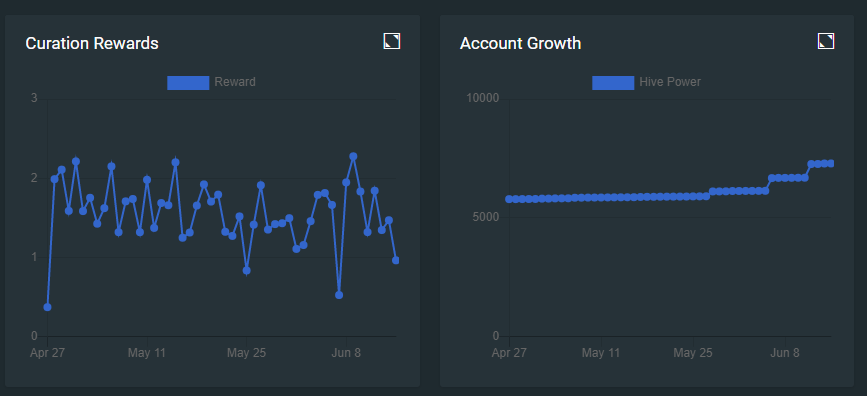Click the Reward legend text label
Image resolution: width=867 pixels, height=396 pixels.
click(235, 82)
